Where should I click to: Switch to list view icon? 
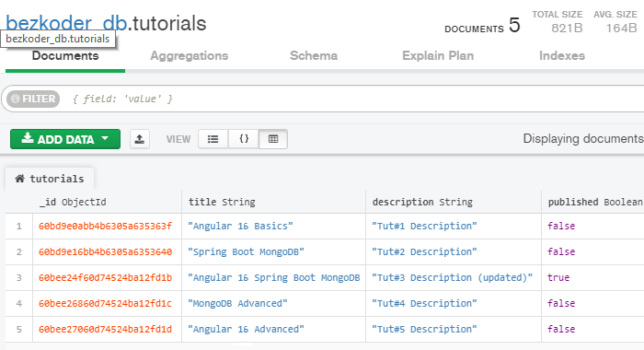click(x=213, y=139)
